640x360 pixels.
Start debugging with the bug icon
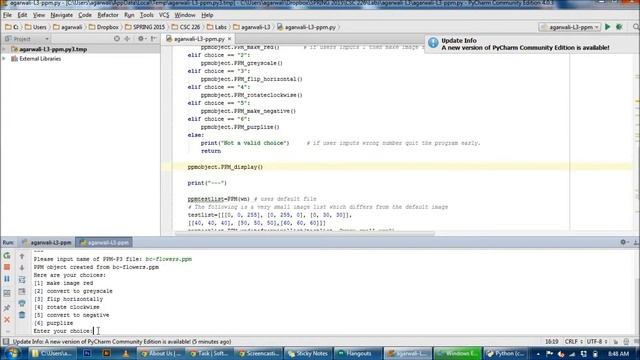[x=619, y=27]
